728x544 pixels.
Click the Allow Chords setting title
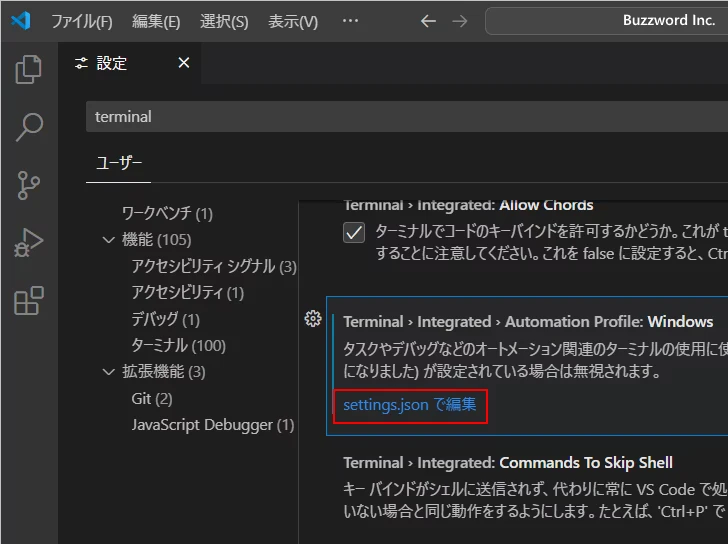point(468,205)
